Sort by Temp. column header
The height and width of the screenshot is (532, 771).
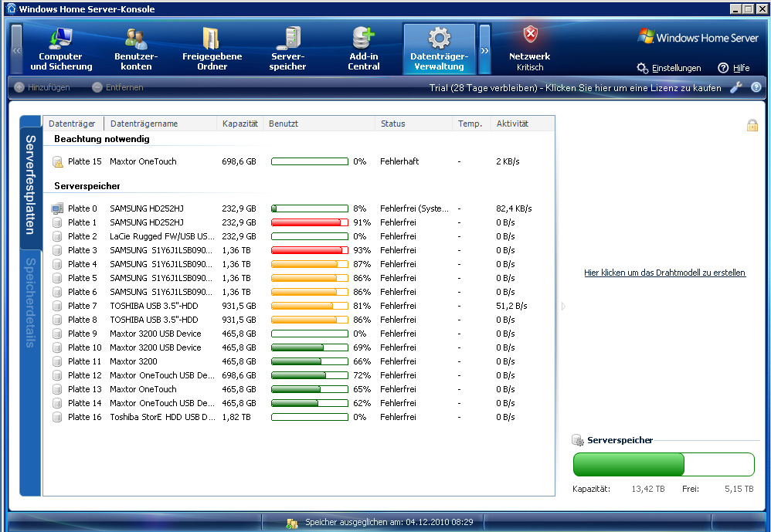[x=471, y=124]
